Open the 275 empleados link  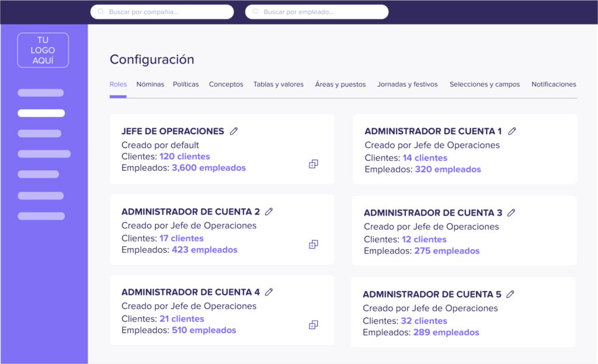point(447,250)
